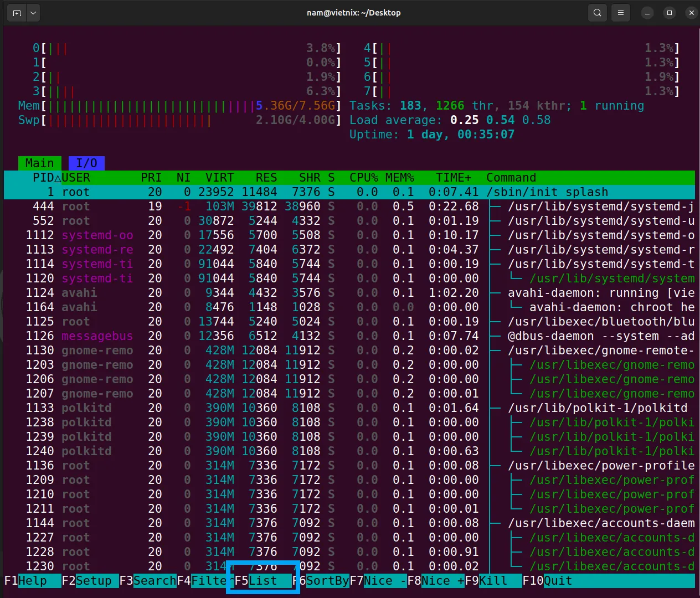Sort by the USER column header

click(x=76, y=178)
